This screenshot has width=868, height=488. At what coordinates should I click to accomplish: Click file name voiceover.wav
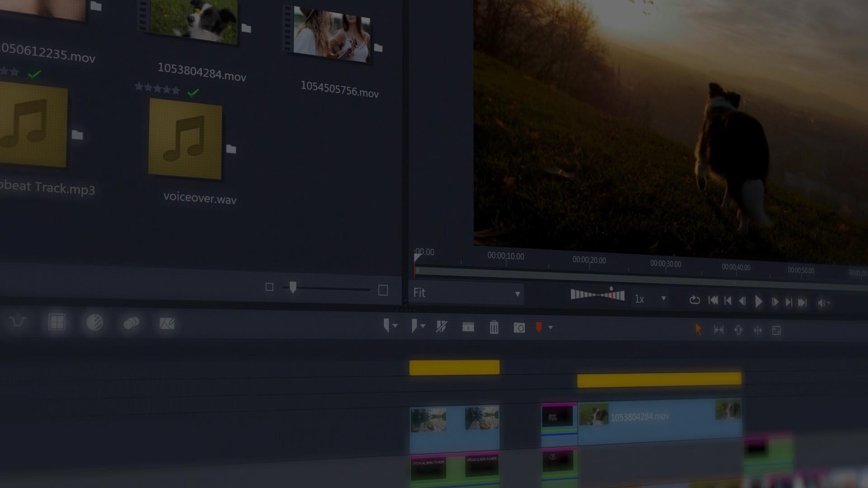200,197
